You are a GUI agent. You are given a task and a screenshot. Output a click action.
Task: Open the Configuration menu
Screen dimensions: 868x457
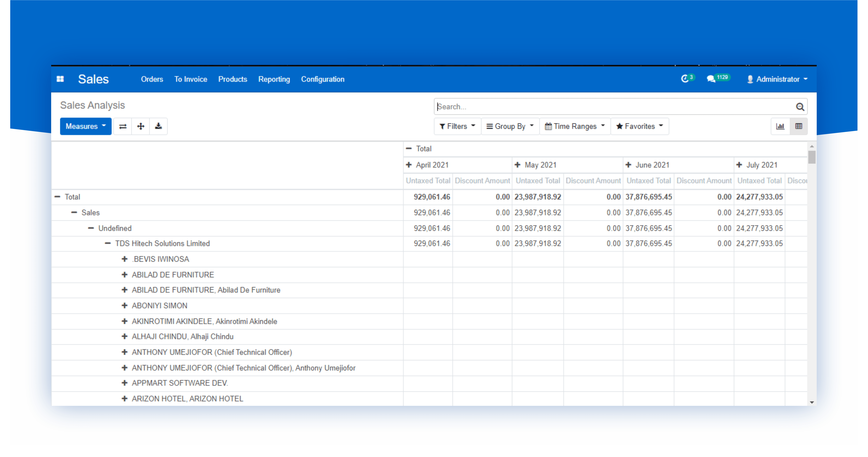point(323,79)
